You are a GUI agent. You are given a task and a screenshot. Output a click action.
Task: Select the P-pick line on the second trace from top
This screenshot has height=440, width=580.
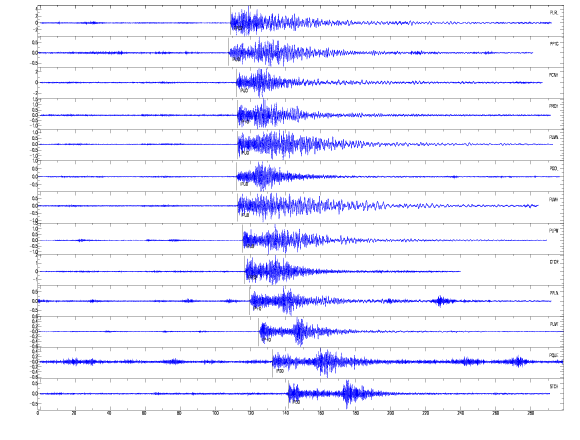228,52
